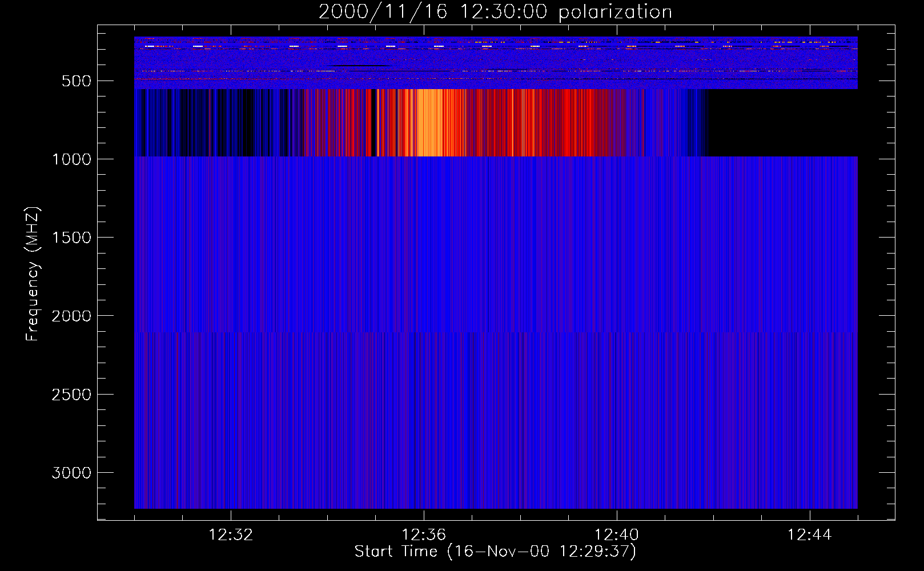The image size is (924, 571).
Task: Click the 12:40 time tick label
Action: click(x=617, y=535)
